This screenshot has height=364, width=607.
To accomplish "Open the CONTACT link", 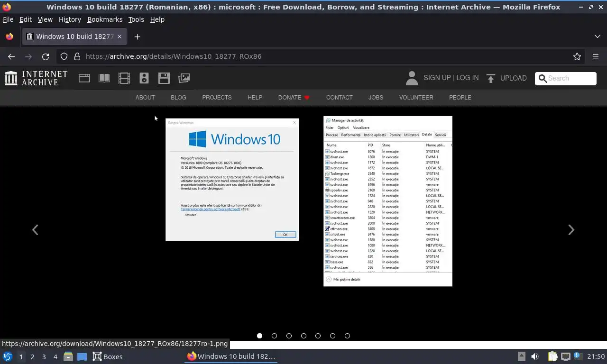I will tap(339, 98).
